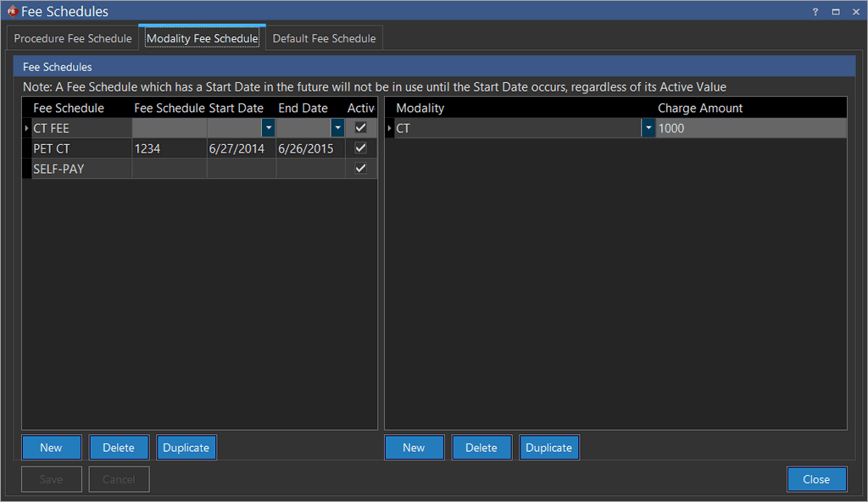Click New button under fee schedule list
Screen dimensions: 868x502
(51, 448)
